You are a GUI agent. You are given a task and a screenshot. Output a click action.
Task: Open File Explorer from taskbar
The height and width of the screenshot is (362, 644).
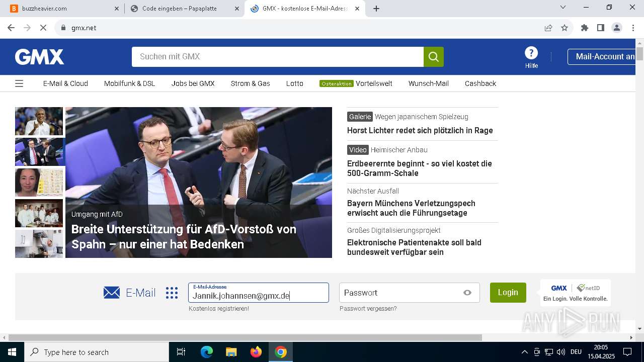[x=231, y=352]
